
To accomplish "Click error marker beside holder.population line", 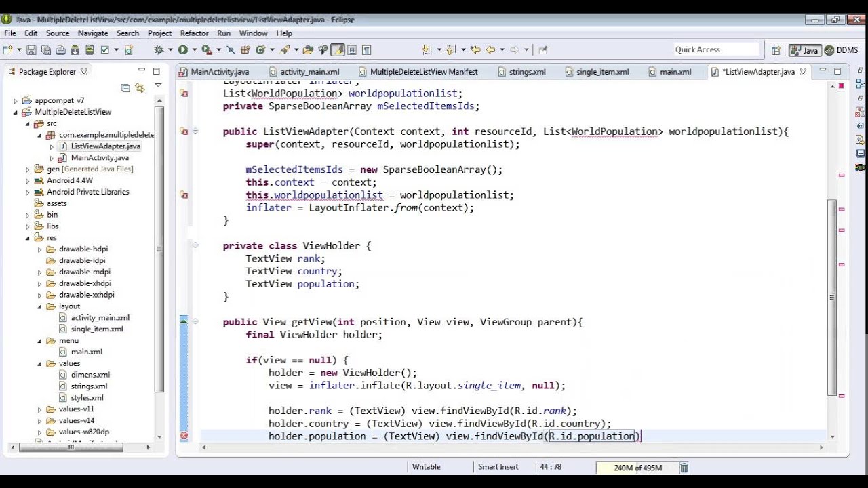I will (x=183, y=436).
